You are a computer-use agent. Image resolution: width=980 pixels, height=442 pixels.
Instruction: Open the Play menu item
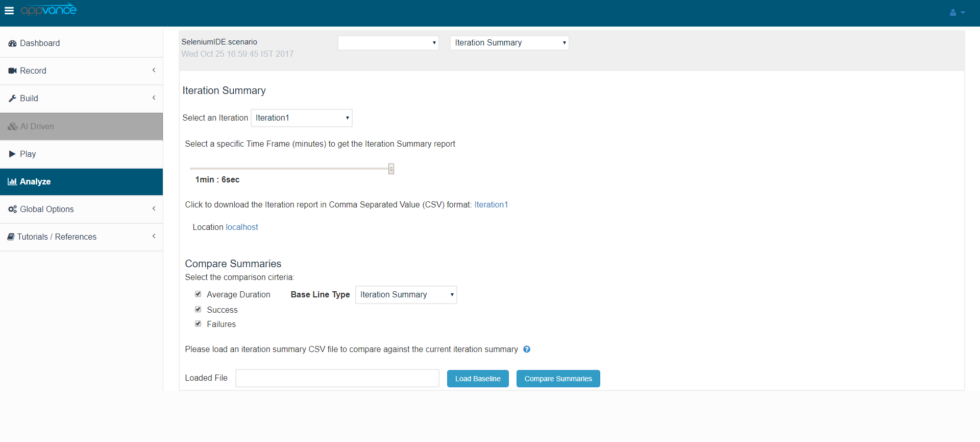pyautogui.click(x=82, y=154)
